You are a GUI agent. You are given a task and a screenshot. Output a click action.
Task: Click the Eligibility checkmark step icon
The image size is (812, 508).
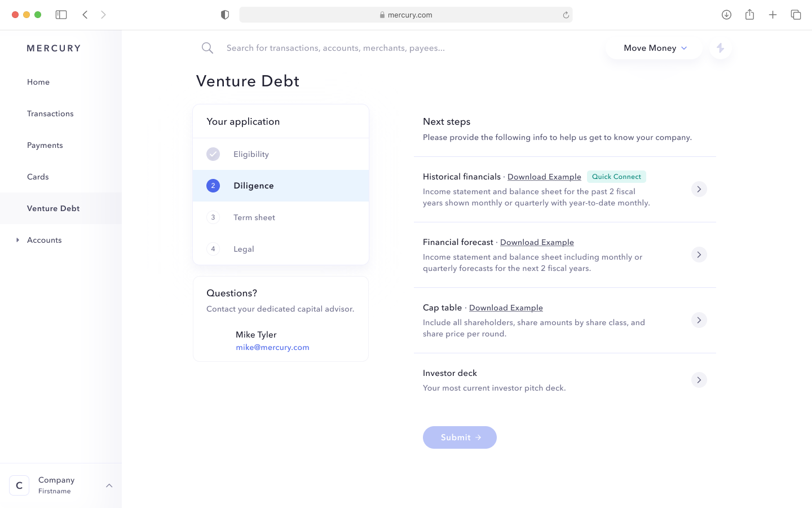coord(213,154)
